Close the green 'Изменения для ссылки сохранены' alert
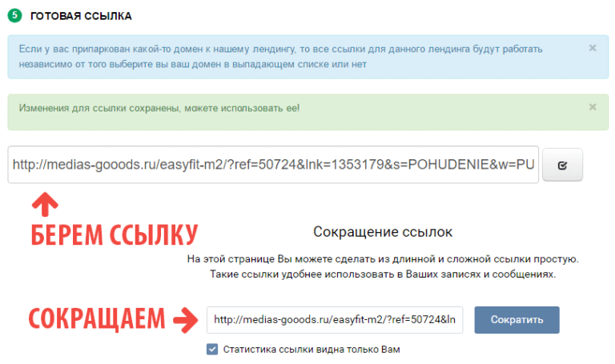Image resolution: width=615 pixels, height=364 pixels. (593, 107)
